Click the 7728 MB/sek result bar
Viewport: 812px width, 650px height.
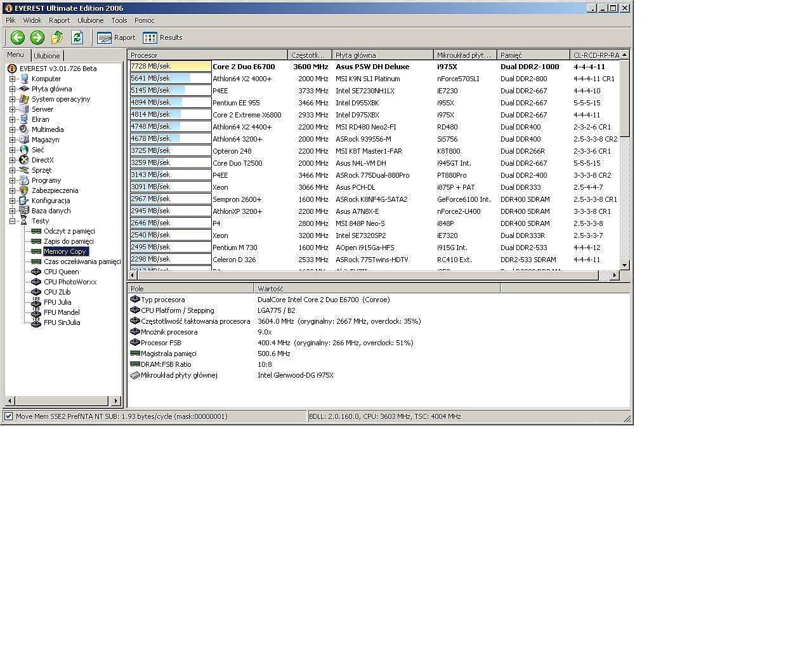coord(171,66)
